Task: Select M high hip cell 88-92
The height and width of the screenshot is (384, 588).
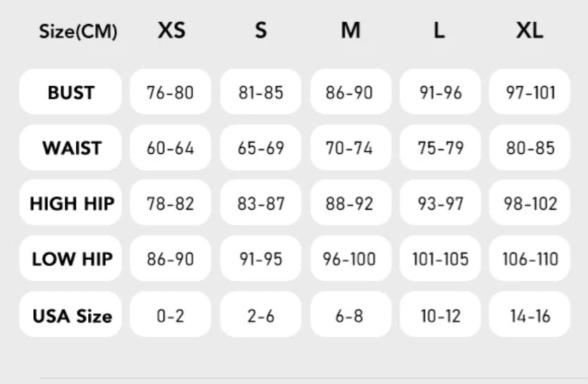Action: coord(350,204)
